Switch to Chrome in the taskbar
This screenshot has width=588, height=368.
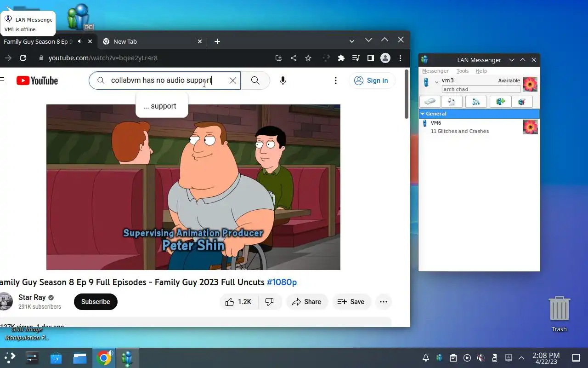(x=104, y=358)
